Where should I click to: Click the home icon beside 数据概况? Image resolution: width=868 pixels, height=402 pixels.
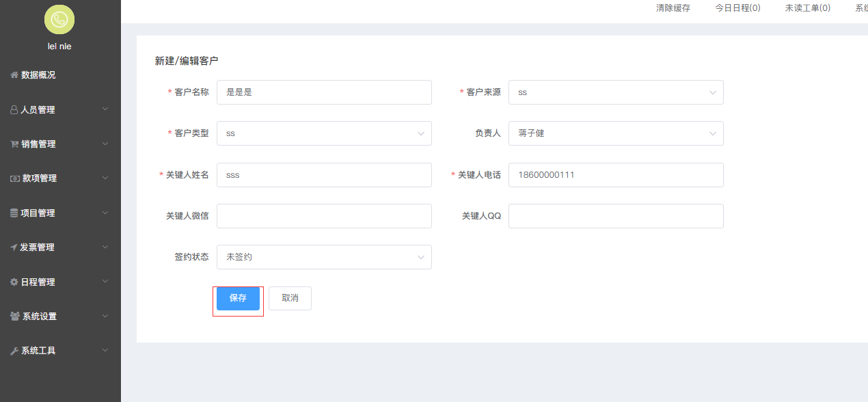(x=14, y=75)
